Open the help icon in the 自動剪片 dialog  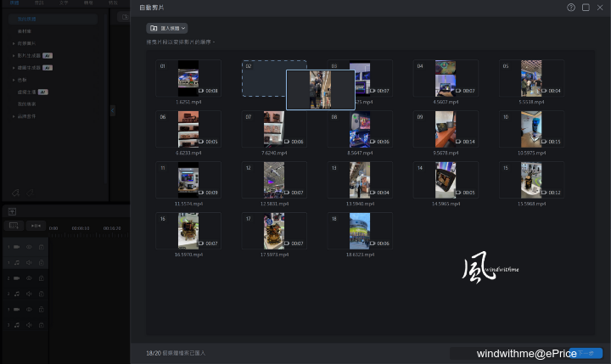571,8
